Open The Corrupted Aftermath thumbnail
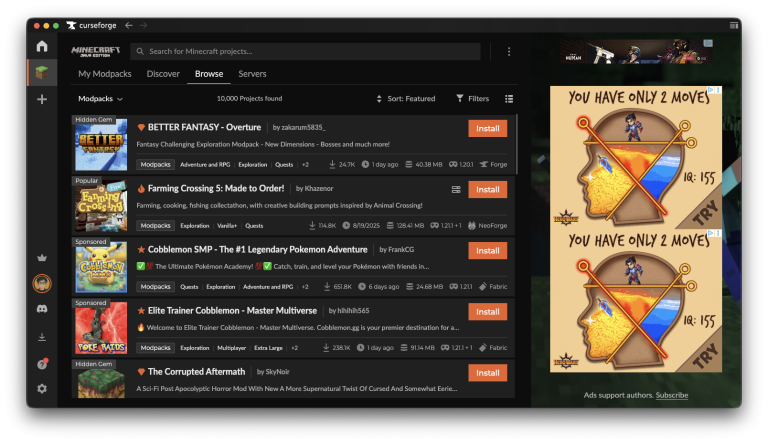The image size is (768, 443). pyautogui.click(x=101, y=383)
